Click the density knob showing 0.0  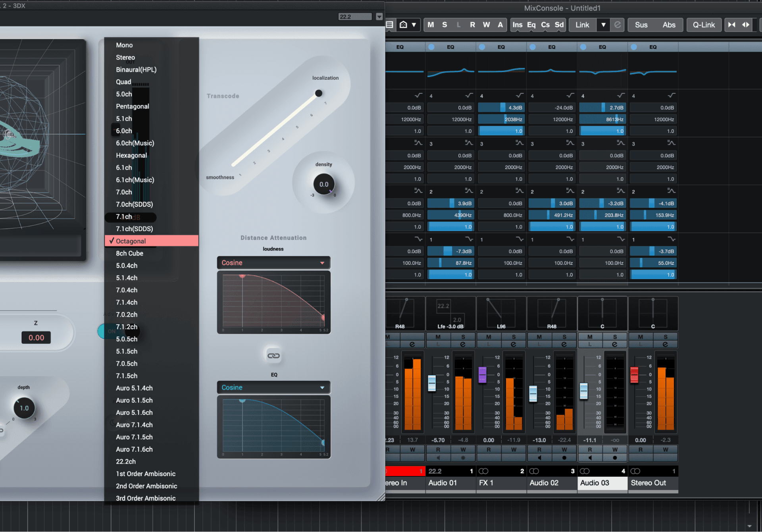tap(324, 184)
